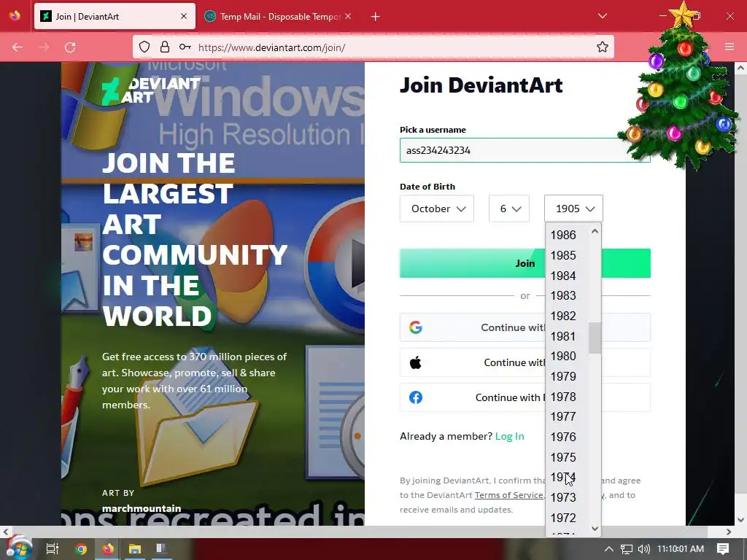Click page vertical scrollbar up arrow
Image resolution: width=747 pixels, height=560 pixels.
[x=740, y=68]
